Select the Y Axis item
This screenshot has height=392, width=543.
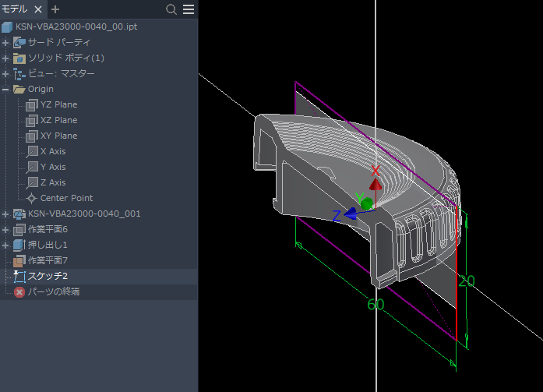[x=53, y=167]
